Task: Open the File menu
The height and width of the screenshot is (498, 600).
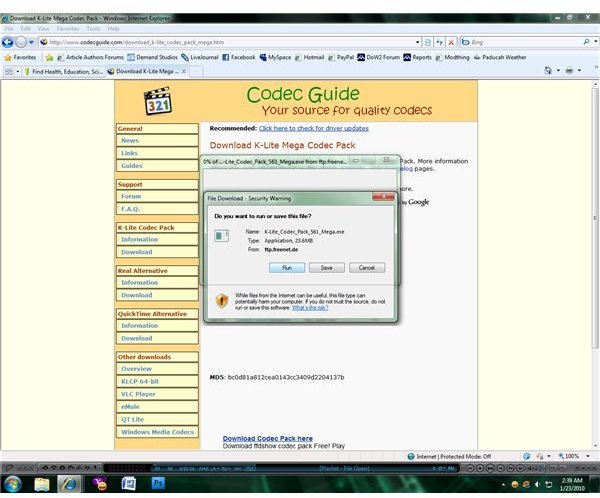Action: point(9,29)
